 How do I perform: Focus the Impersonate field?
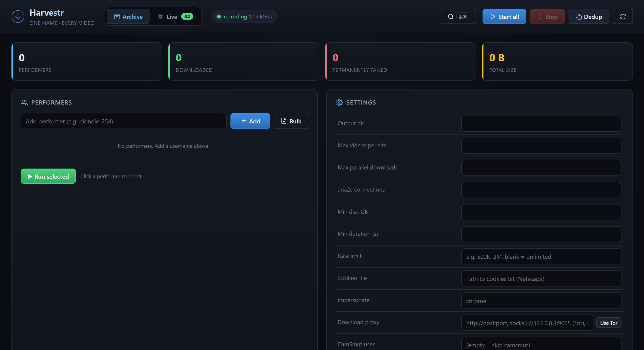[541, 300]
